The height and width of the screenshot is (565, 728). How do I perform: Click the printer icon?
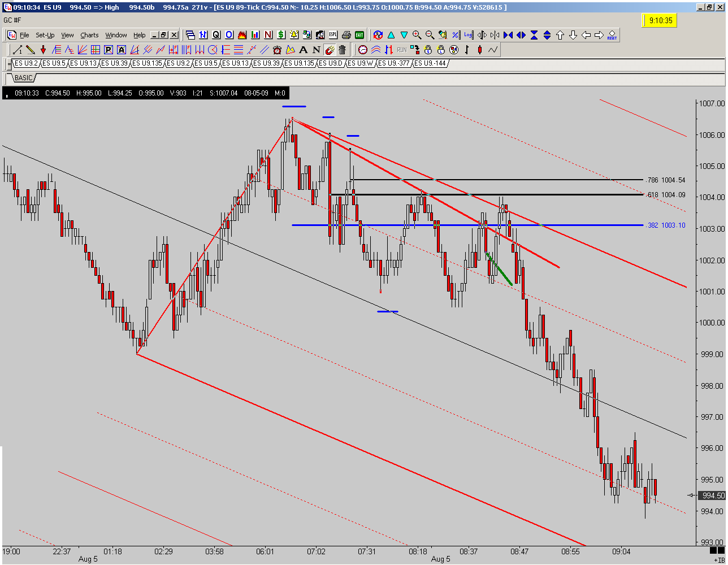pos(346,35)
